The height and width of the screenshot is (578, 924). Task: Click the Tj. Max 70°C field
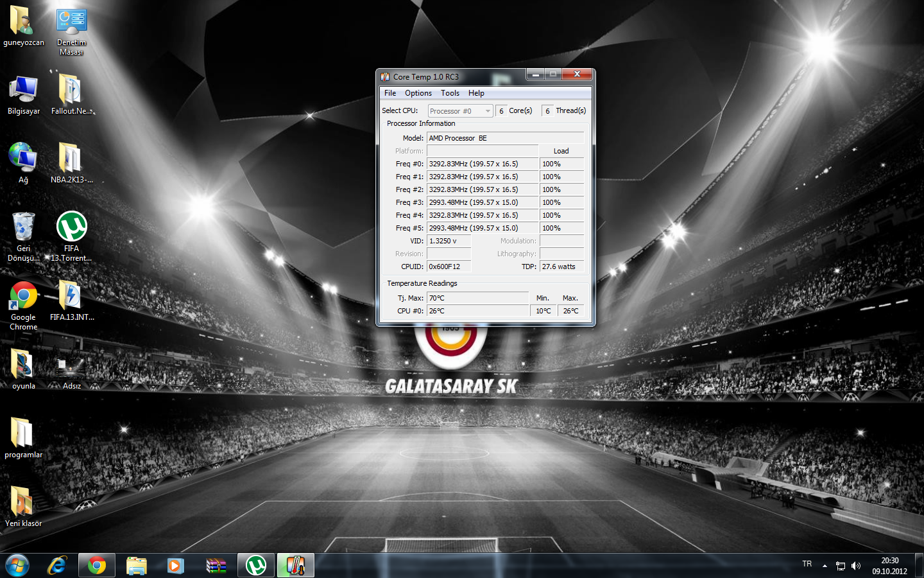(478, 298)
